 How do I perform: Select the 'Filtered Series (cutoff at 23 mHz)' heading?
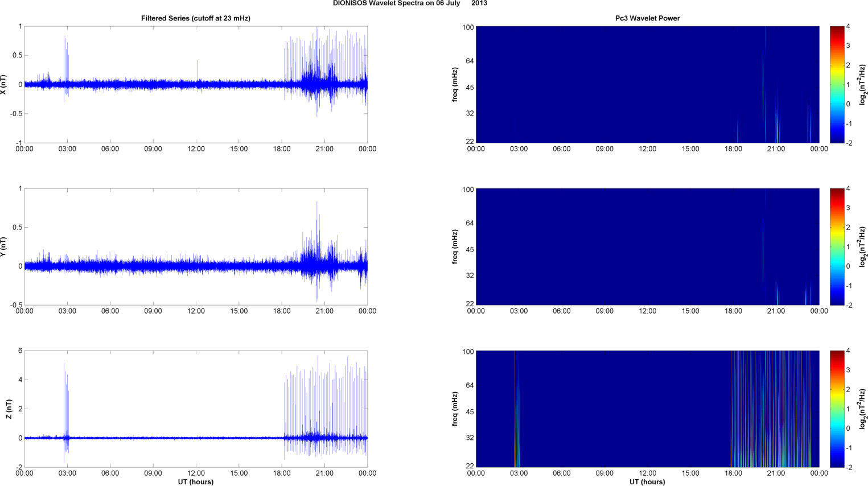[196, 18]
